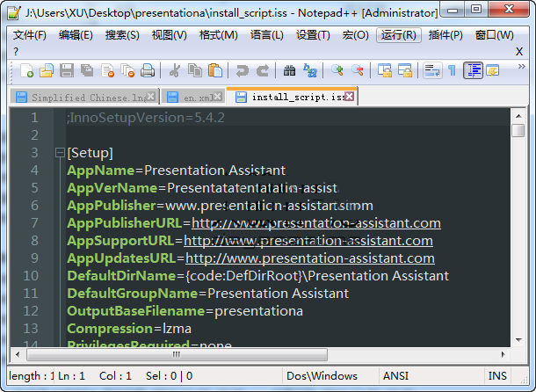Open the 宏(O) menu
Viewport: 536px width, 392px height.
[x=355, y=35]
